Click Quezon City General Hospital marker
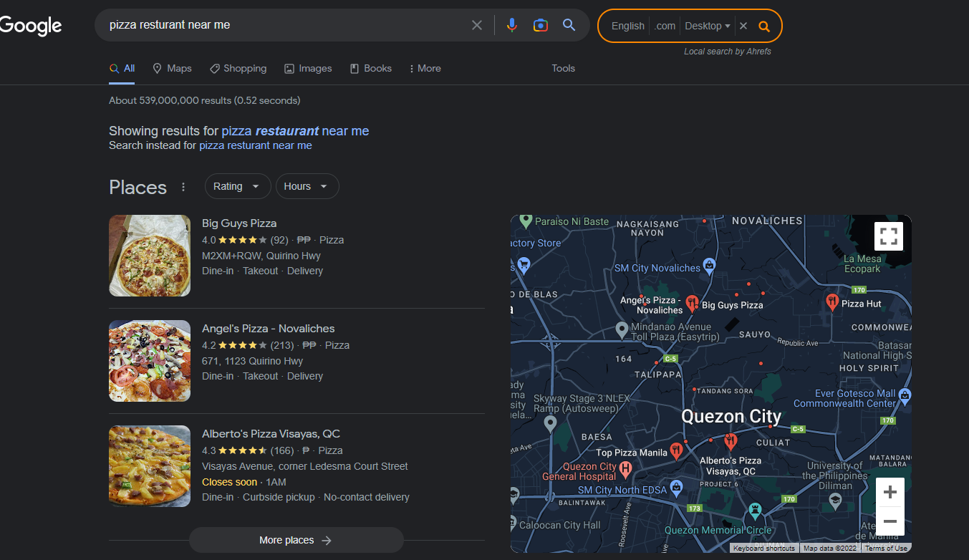The width and height of the screenshot is (969, 560). click(625, 469)
